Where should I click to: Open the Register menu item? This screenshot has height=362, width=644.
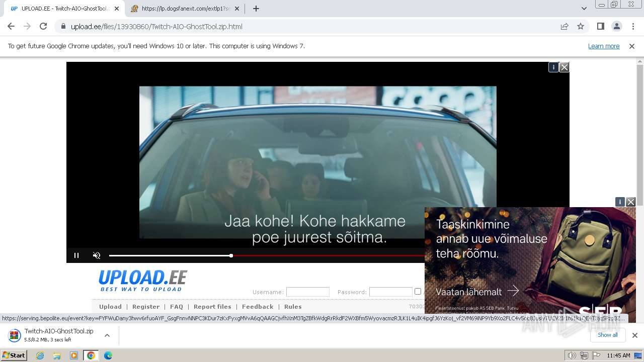coord(146,307)
